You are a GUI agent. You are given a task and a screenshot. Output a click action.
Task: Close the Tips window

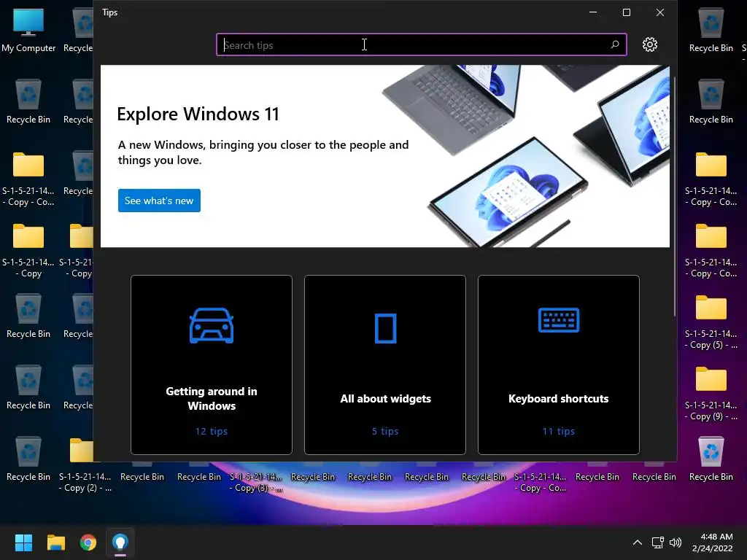659,12
